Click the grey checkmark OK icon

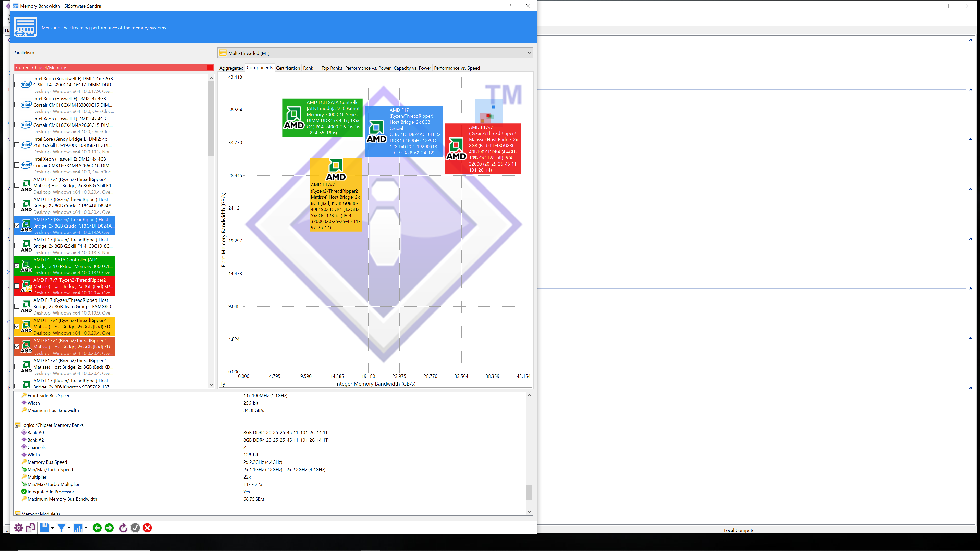point(135,528)
